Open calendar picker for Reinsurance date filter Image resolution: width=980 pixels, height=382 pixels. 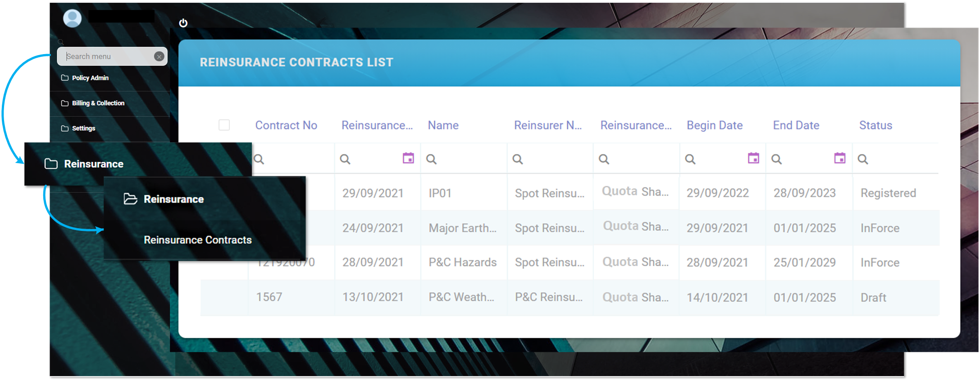tap(408, 158)
